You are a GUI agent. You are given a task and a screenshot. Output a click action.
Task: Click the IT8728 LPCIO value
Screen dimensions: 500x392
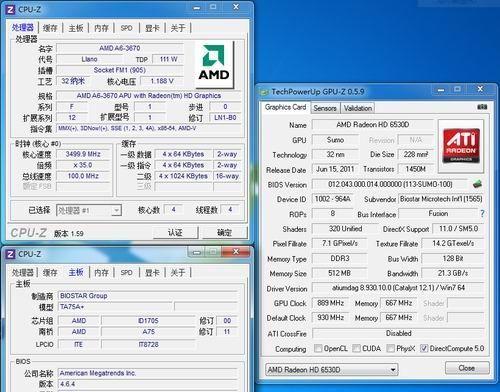[x=148, y=344]
